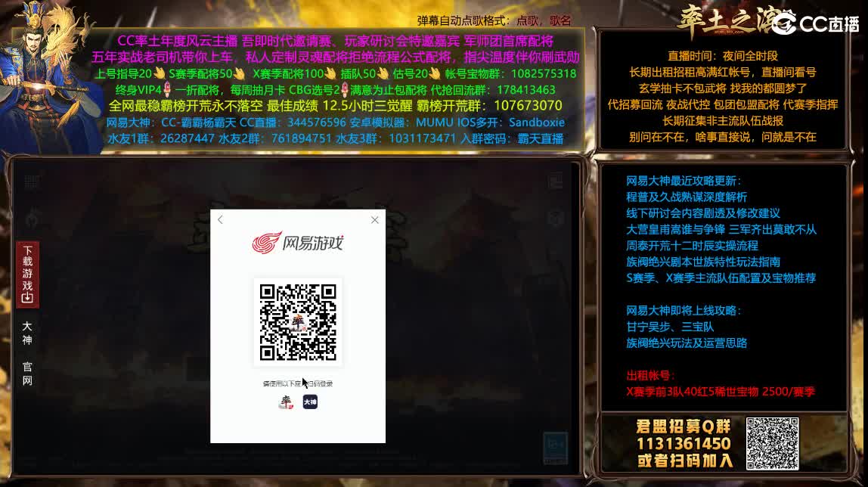
Task: Open the 官网 official site link
Action: click(27, 374)
